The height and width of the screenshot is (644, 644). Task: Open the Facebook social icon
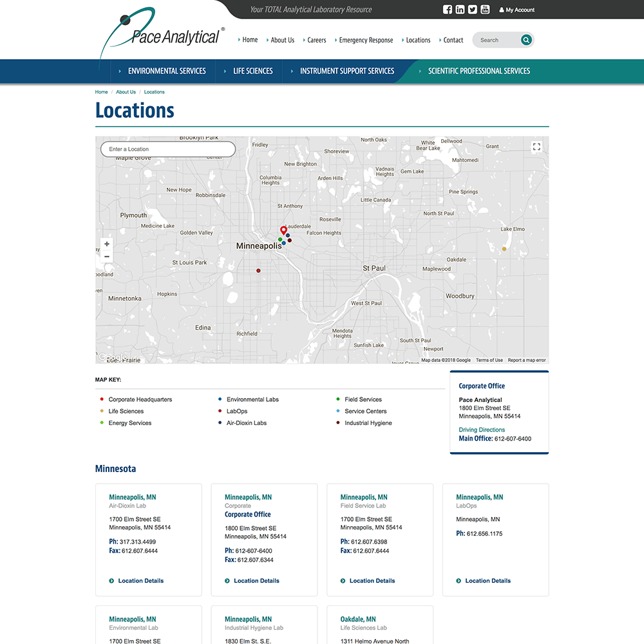(448, 10)
